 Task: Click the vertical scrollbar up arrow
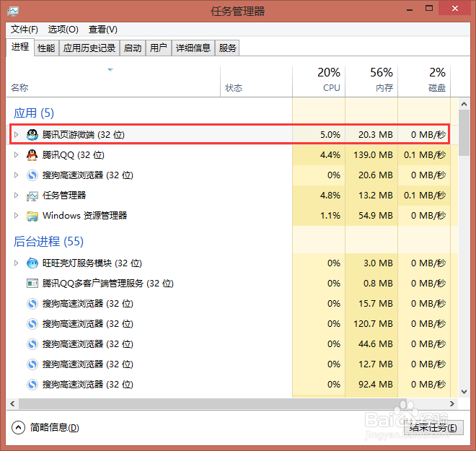point(464,104)
